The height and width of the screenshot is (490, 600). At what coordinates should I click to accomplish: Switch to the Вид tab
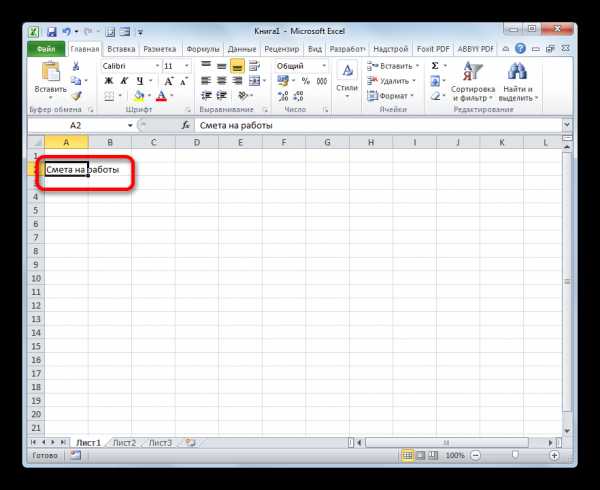click(315, 49)
